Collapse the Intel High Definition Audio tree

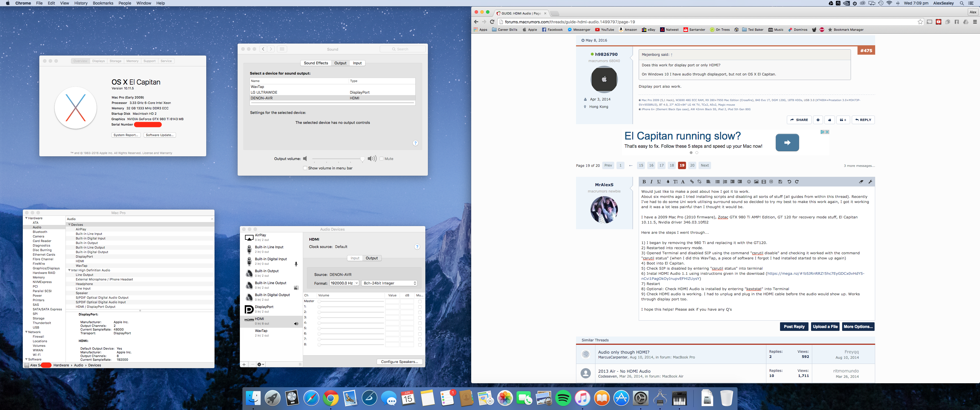click(x=69, y=270)
